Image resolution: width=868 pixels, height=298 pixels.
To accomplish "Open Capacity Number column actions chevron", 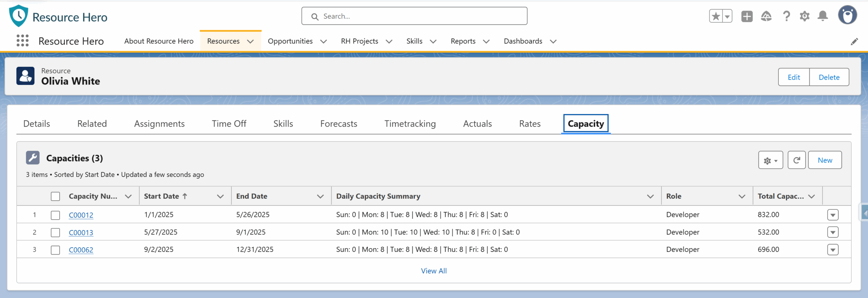I will 128,196.
